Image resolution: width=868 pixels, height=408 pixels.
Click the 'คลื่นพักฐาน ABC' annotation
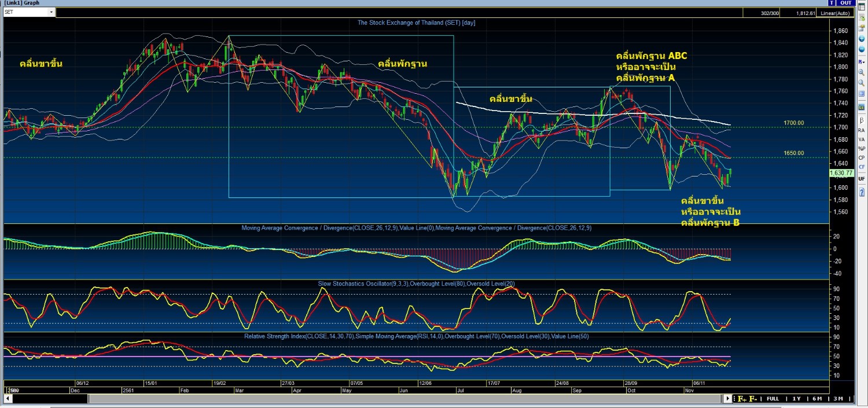click(652, 56)
